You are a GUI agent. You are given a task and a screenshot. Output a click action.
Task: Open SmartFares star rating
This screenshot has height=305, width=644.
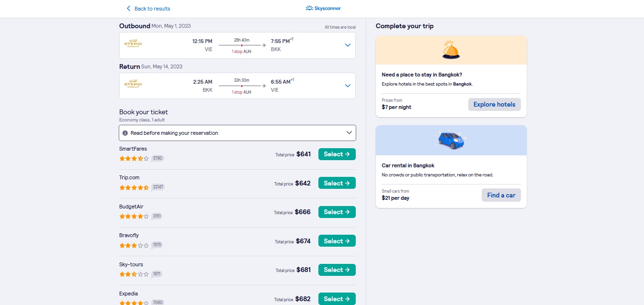click(x=134, y=158)
